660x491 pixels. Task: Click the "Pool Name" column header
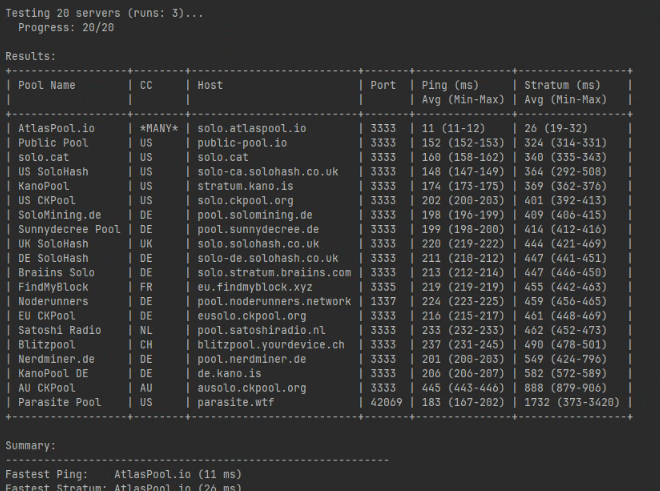click(47, 85)
